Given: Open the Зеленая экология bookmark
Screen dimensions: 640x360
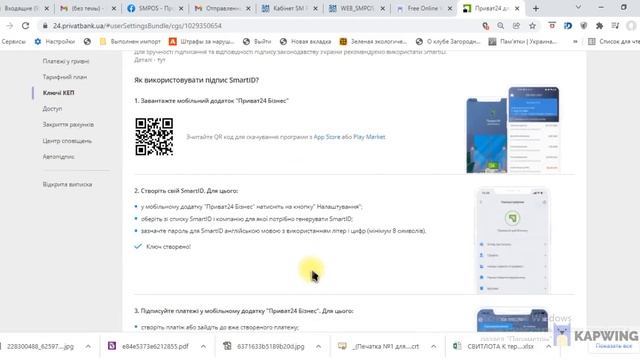Looking at the screenshot, I should (373, 42).
